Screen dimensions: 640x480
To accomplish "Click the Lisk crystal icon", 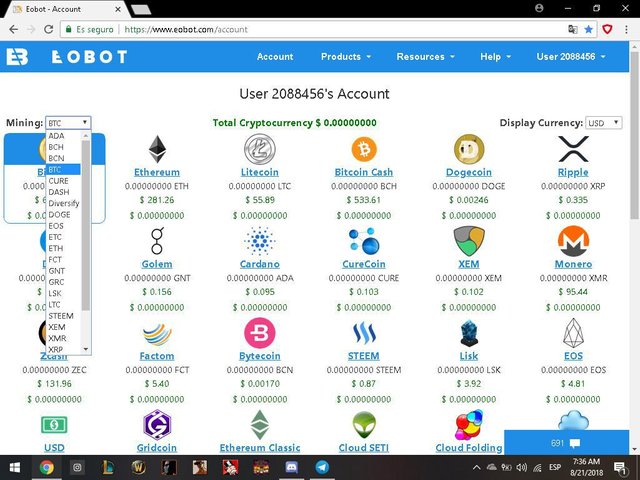I will [x=469, y=333].
